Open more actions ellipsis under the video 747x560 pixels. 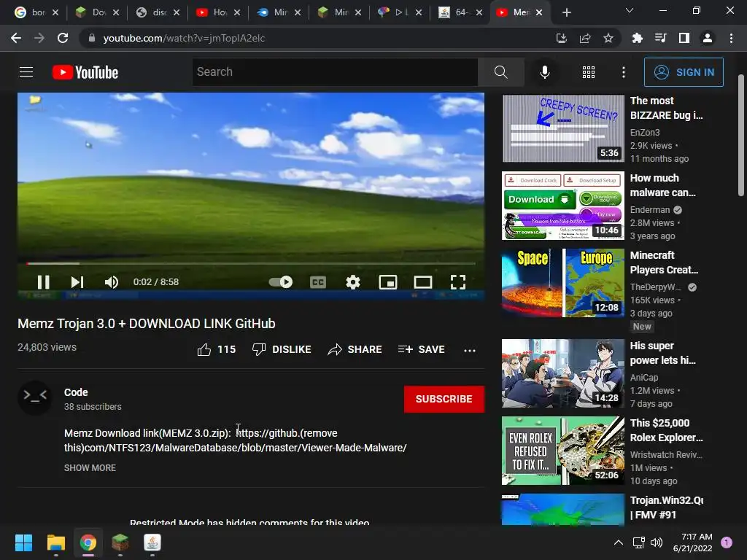point(470,351)
